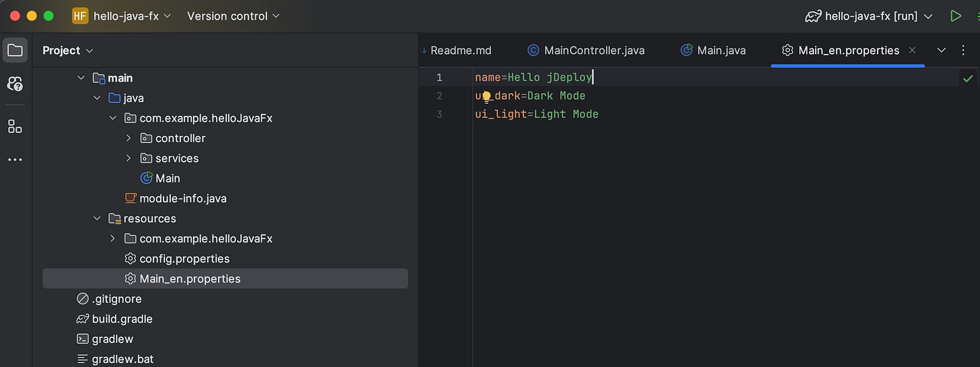This screenshot has width=980, height=367.
Task: Click line number 3 in gutter
Action: pyautogui.click(x=440, y=114)
